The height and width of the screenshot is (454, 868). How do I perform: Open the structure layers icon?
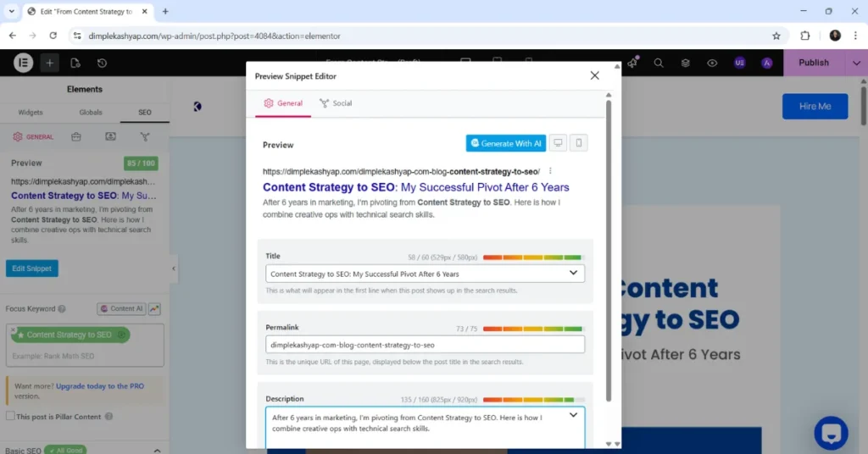(x=685, y=63)
